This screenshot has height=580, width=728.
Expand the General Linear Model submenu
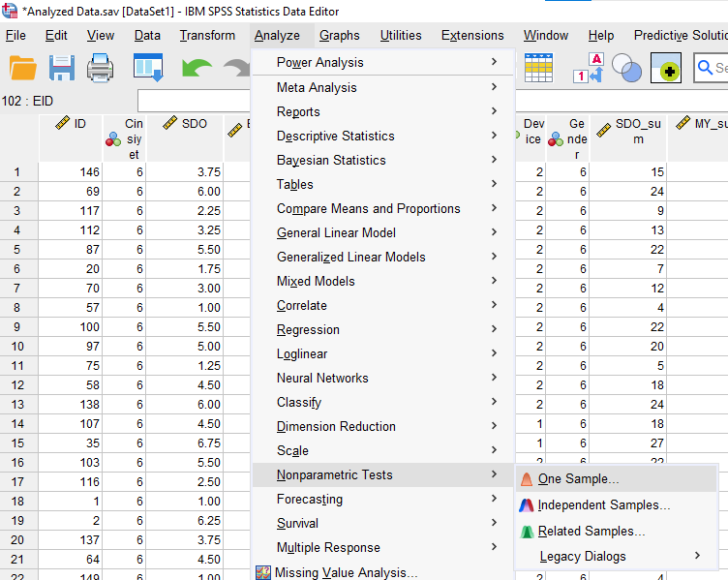tap(383, 232)
